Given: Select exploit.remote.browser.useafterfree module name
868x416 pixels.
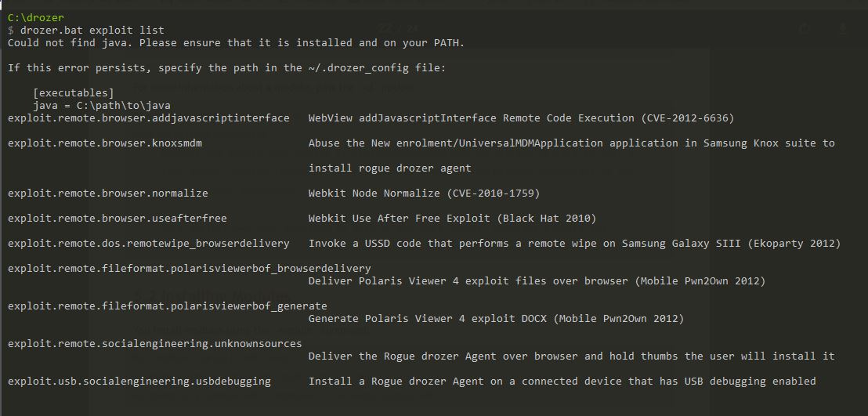Looking at the screenshot, I should 117,218.
